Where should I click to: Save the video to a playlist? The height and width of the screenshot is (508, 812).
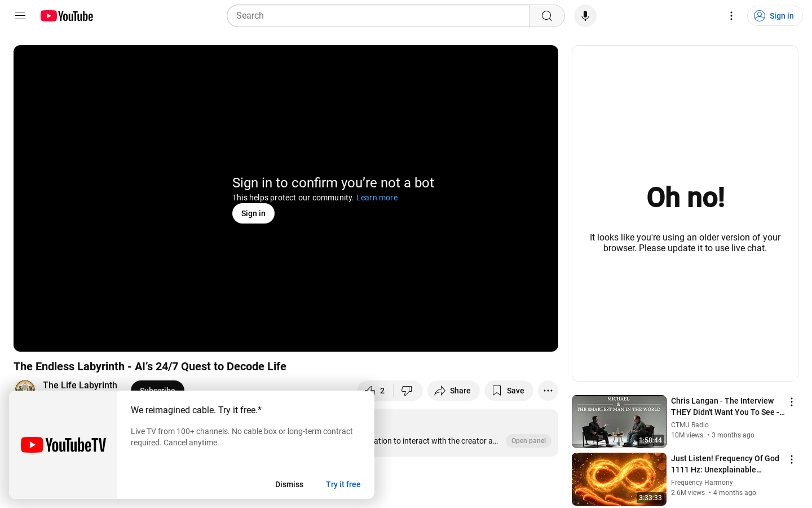point(509,391)
